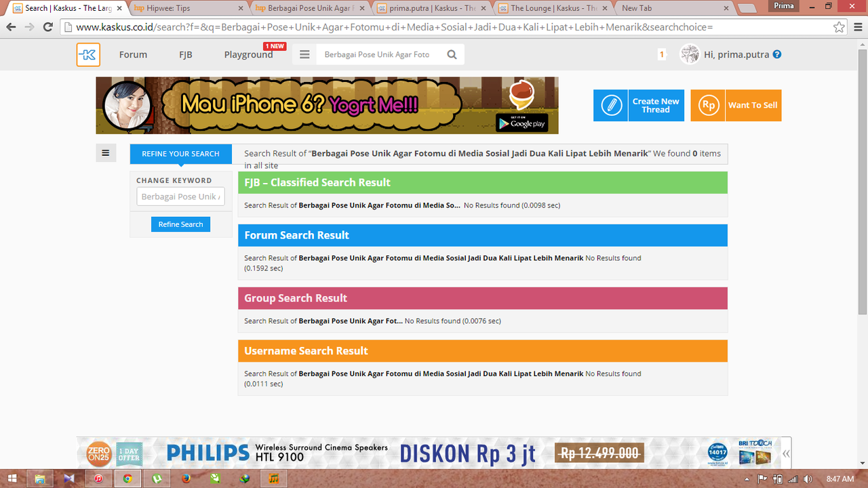Open the Prima Chrome profile button
The height and width of the screenshot is (488, 868).
(x=784, y=5)
